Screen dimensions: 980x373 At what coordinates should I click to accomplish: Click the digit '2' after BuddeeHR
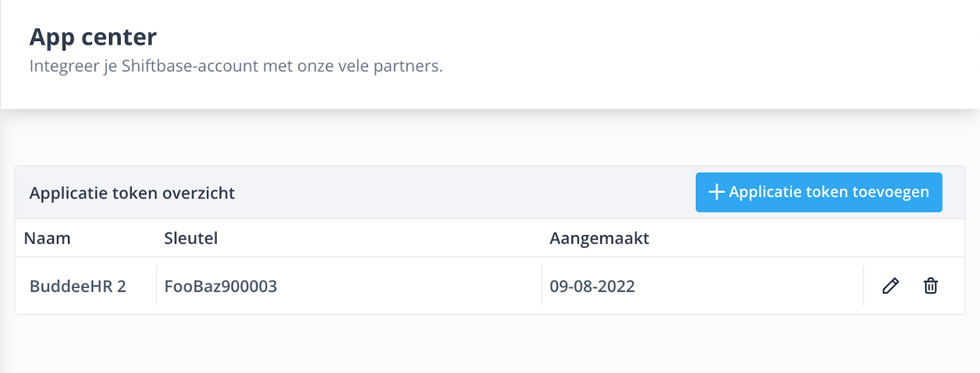[x=121, y=286]
